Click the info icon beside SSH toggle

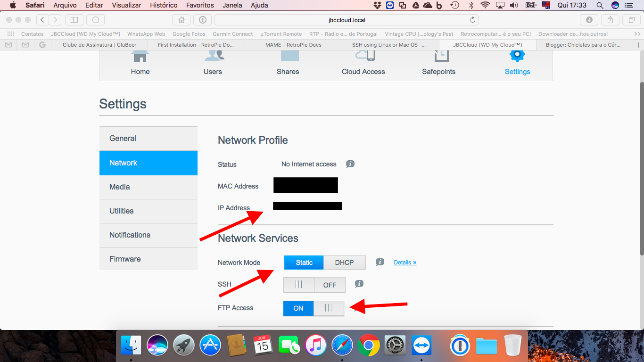(359, 284)
